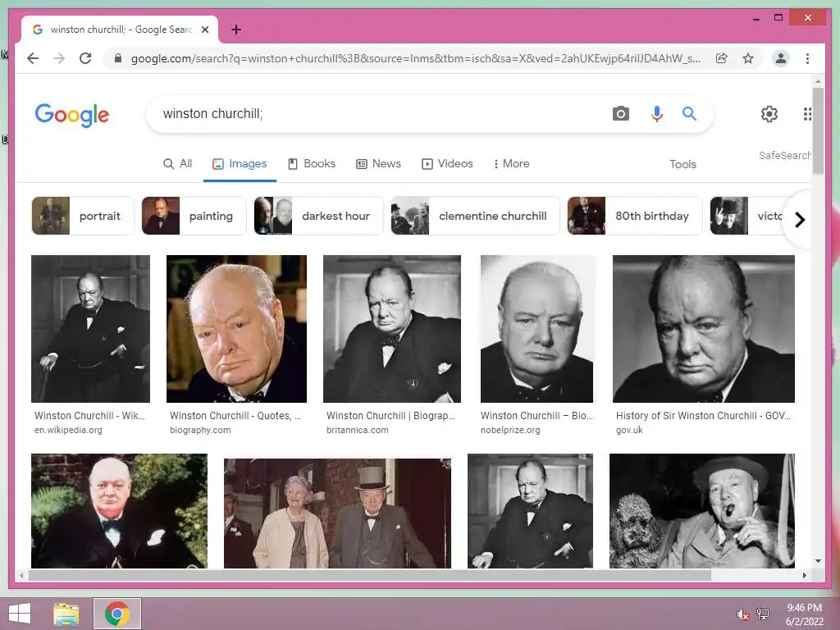Expand the More search options menu
Screen dimensions: 840x630
pos(512,163)
